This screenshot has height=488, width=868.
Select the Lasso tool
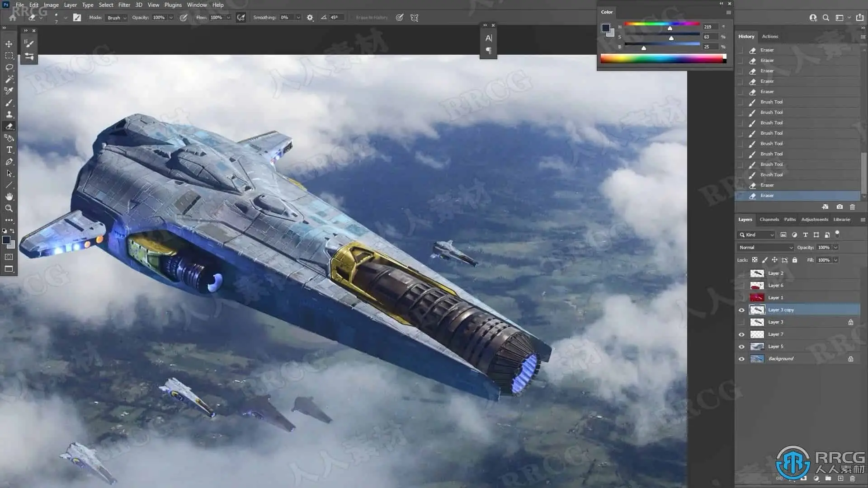pyautogui.click(x=9, y=67)
